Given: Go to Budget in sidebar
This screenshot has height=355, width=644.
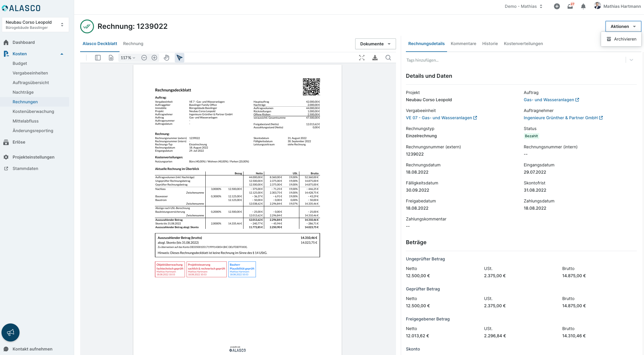Looking at the screenshot, I should coord(20,63).
